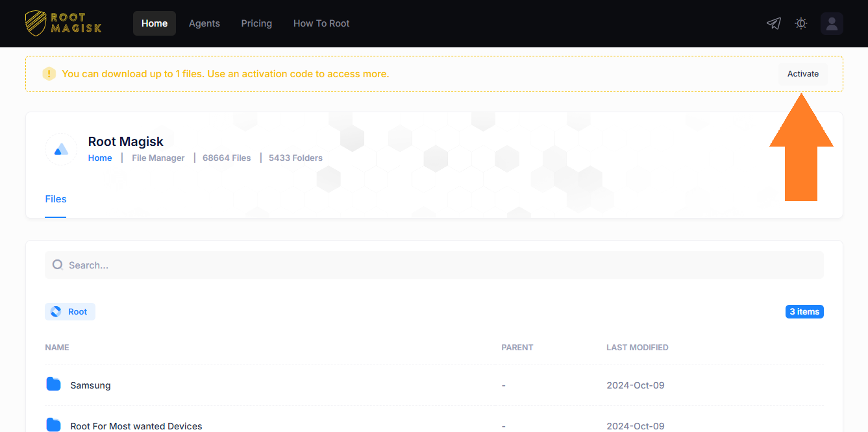Click the Root breadcrumb icon
This screenshot has width=868, height=432.
pyautogui.click(x=56, y=311)
